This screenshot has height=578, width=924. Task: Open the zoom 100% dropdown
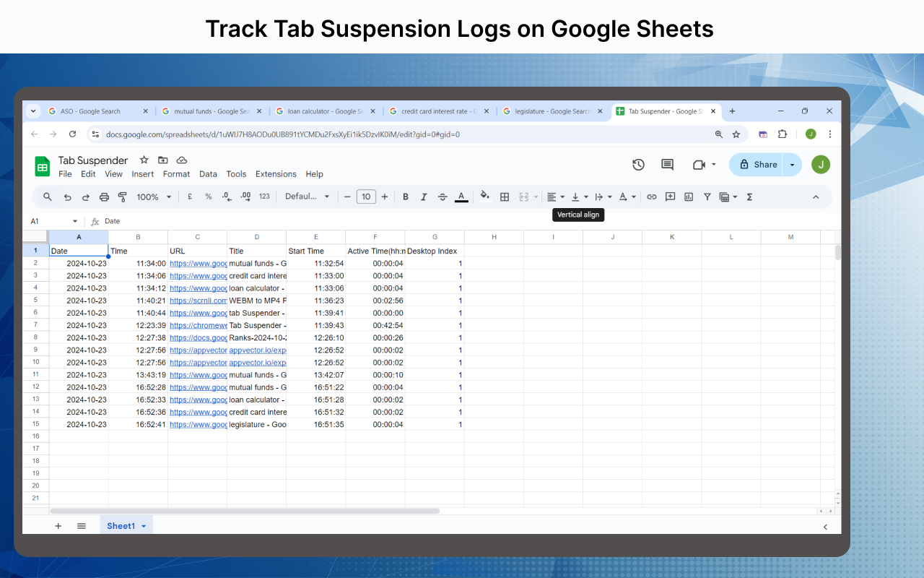(154, 197)
